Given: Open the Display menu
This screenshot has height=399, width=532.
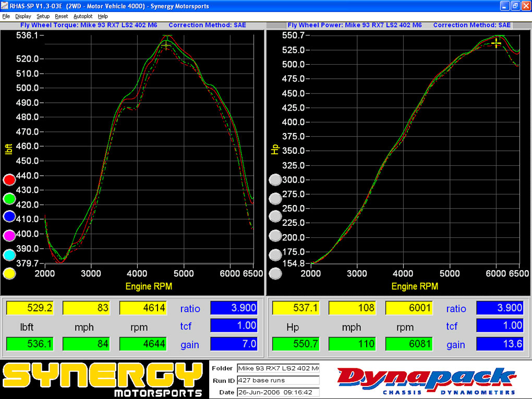Looking at the screenshot, I should 23,16.
